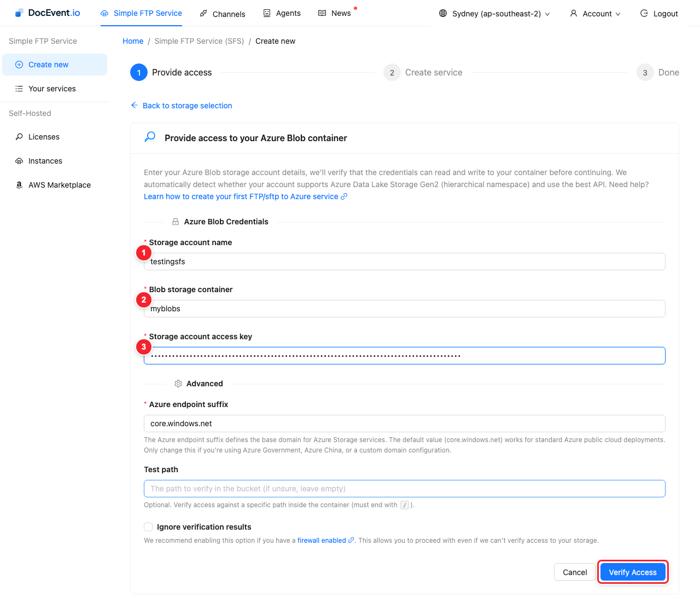
Task: Open AWS Marketplace in the sidebar
Action: point(55,185)
